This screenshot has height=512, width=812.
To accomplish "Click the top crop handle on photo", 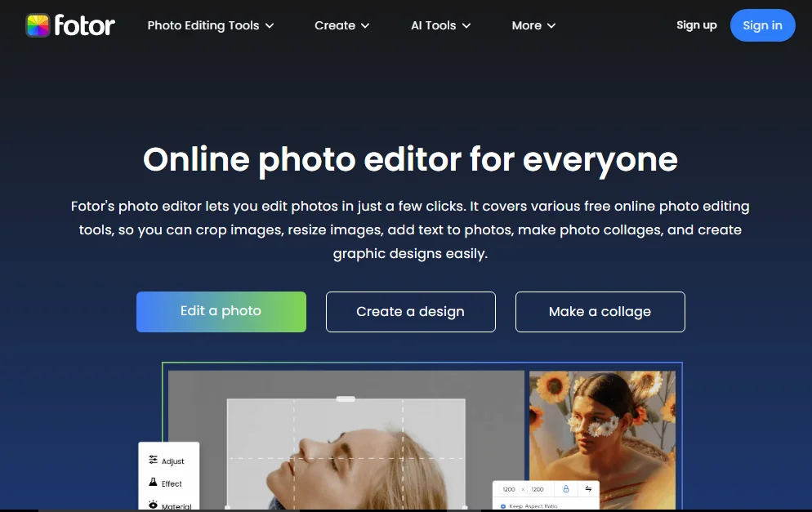I will point(346,399).
